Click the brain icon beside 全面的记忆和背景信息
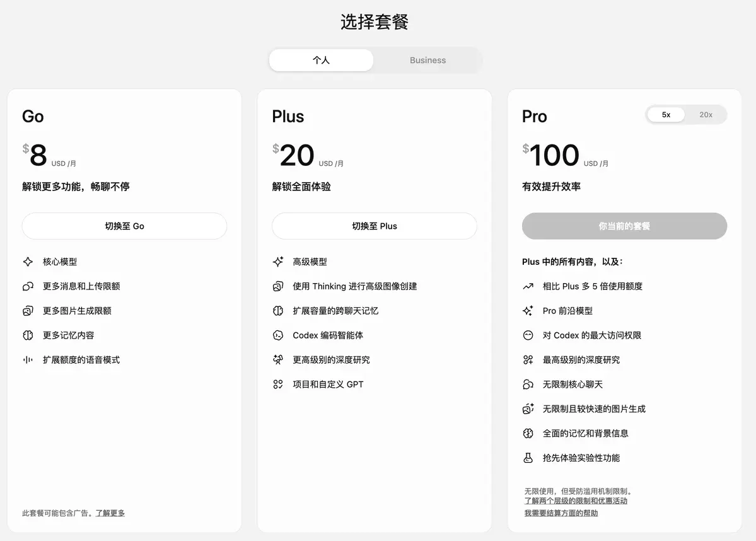The image size is (756, 541). tap(528, 433)
